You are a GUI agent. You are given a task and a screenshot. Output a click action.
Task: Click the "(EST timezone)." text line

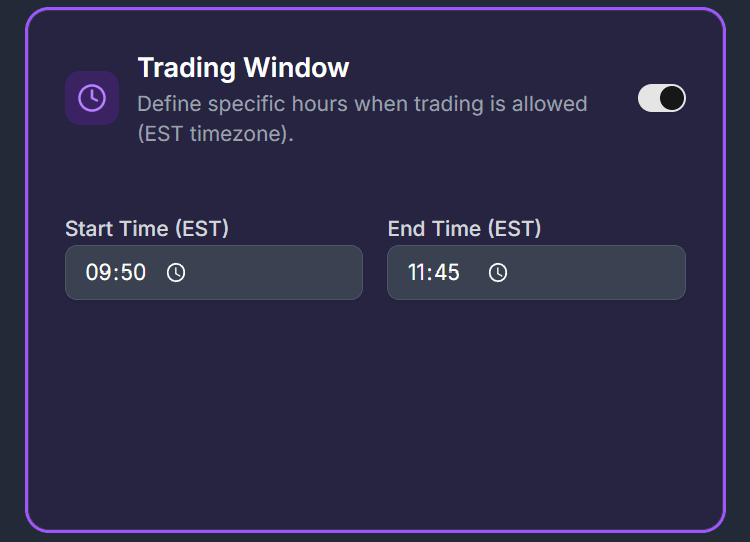[x=215, y=134]
